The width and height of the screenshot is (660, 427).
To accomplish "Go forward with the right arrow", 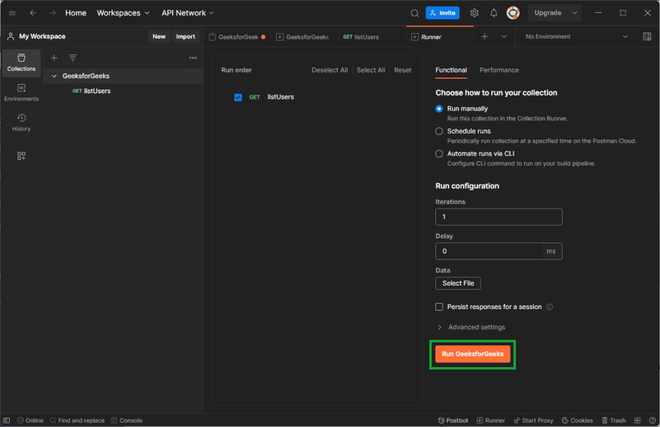I will point(52,13).
